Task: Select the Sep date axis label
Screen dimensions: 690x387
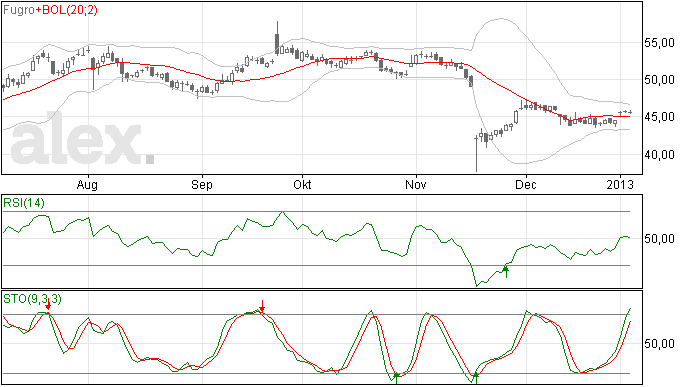Action: pos(202,184)
